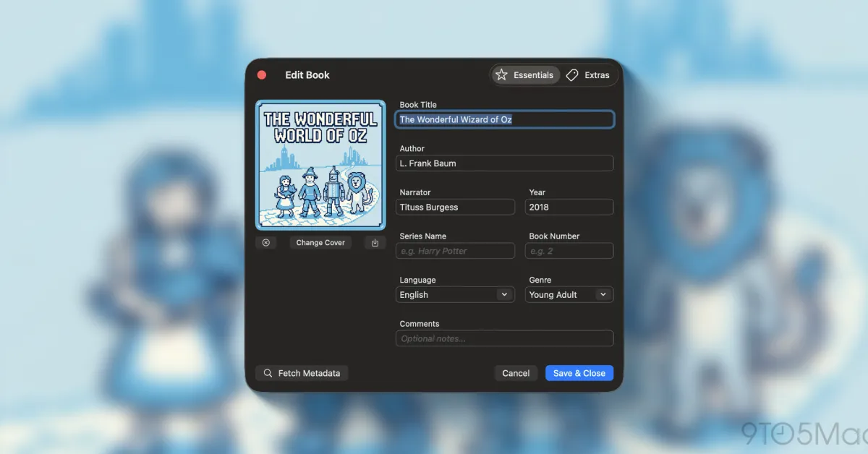Click the share icon below the book cover
The height and width of the screenshot is (454, 868).
pos(375,242)
